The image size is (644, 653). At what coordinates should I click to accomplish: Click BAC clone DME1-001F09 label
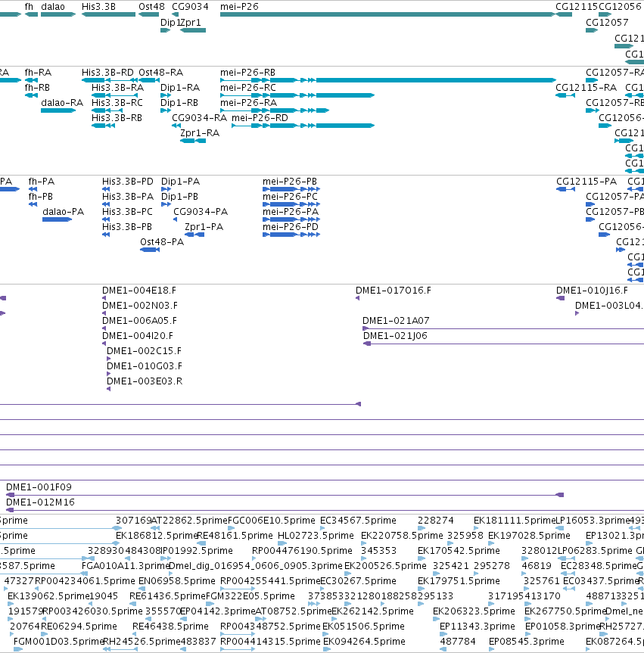pos(39,487)
